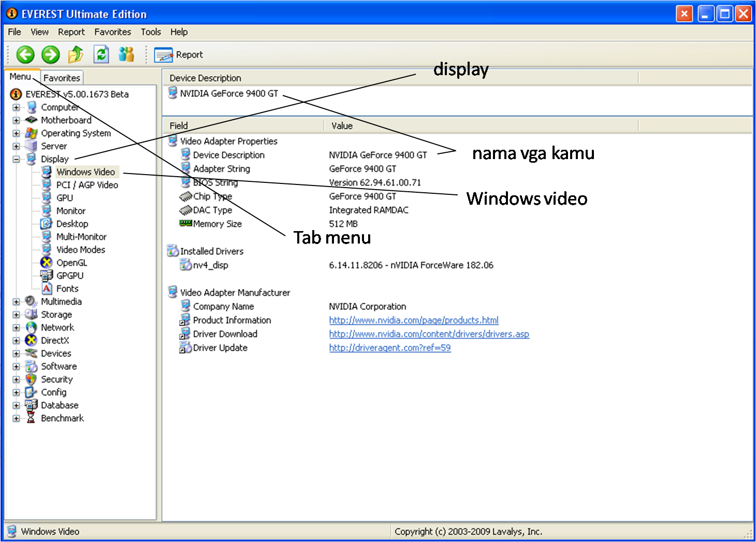Viewport: 756px width, 542px height.
Task: Click the Field column header
Action: [243, 125]
